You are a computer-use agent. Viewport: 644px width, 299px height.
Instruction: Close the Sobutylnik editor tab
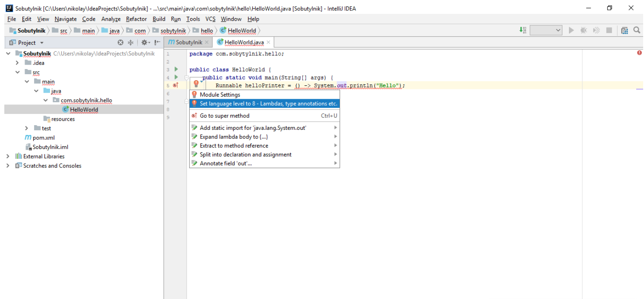pyautogui.click(x=207, y=42)
